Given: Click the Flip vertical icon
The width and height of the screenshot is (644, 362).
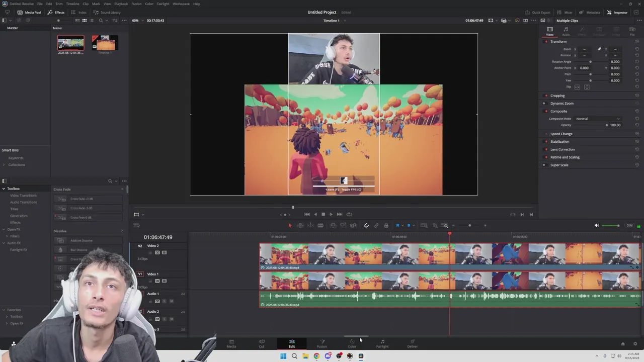Looking at the screenshot, I should tap(587, 87).
